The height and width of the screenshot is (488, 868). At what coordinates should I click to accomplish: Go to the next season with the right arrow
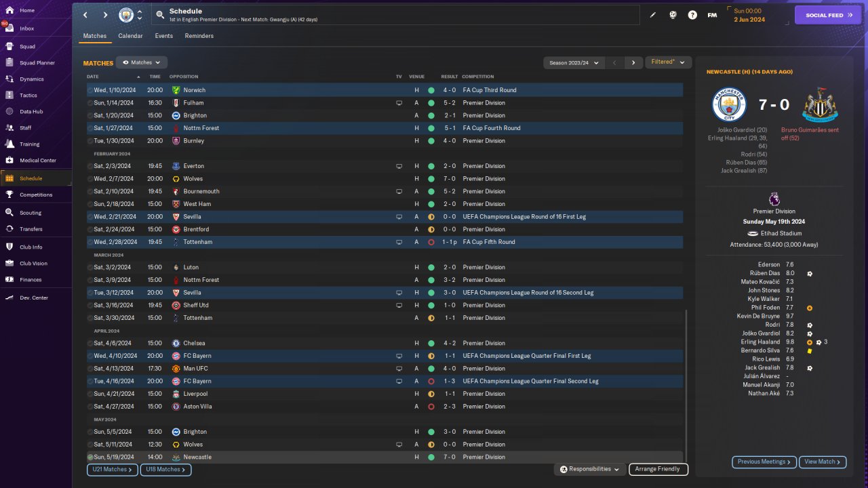pos(633,62)
